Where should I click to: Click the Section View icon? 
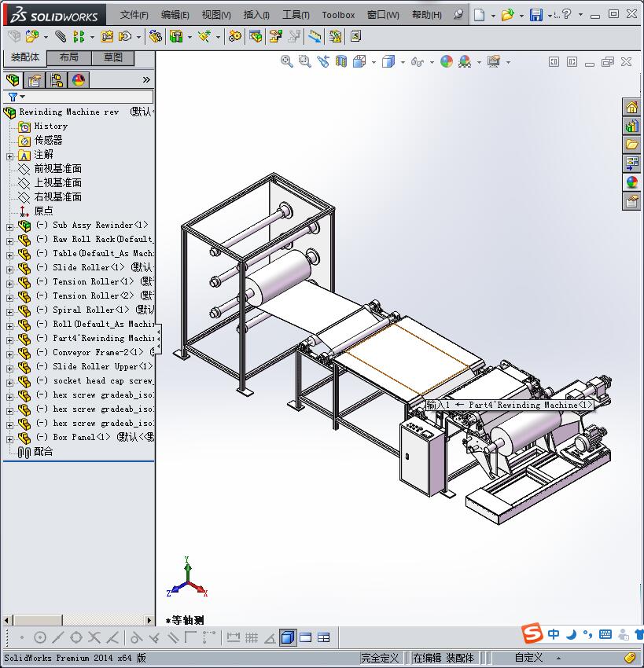pos(341,62)
